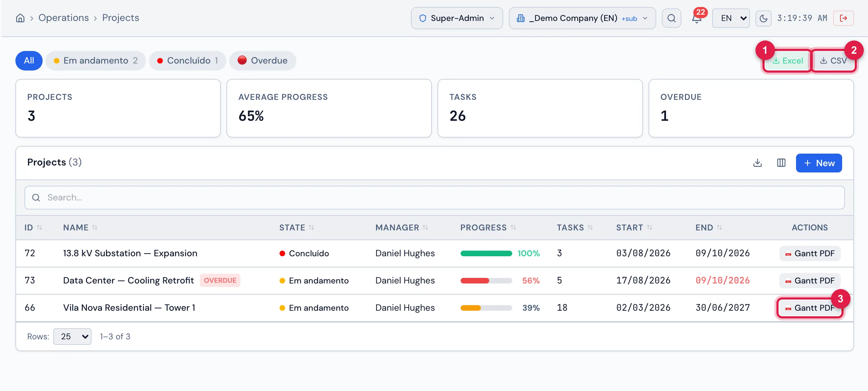Open Gantt PDF for Vila Nova Tower 1
Viewport: 868px width, 391px height.
coord(810,308)
